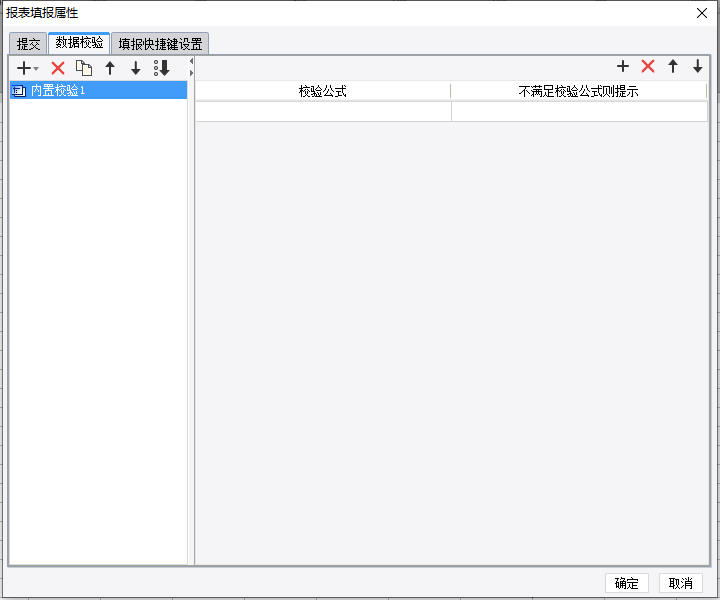Screen dimensions: 720x600
Task: Edit the empty 校验公式 cell
Action: click(323, 112)
